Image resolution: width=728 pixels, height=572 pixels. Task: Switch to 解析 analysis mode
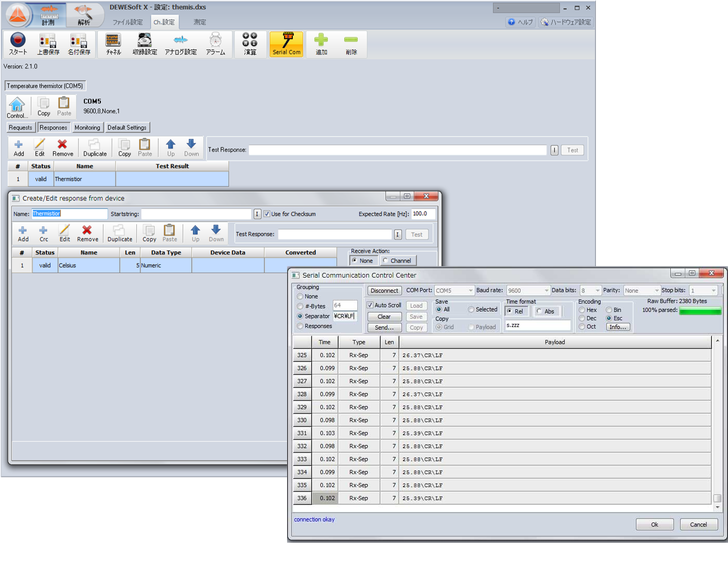point(83,15)
